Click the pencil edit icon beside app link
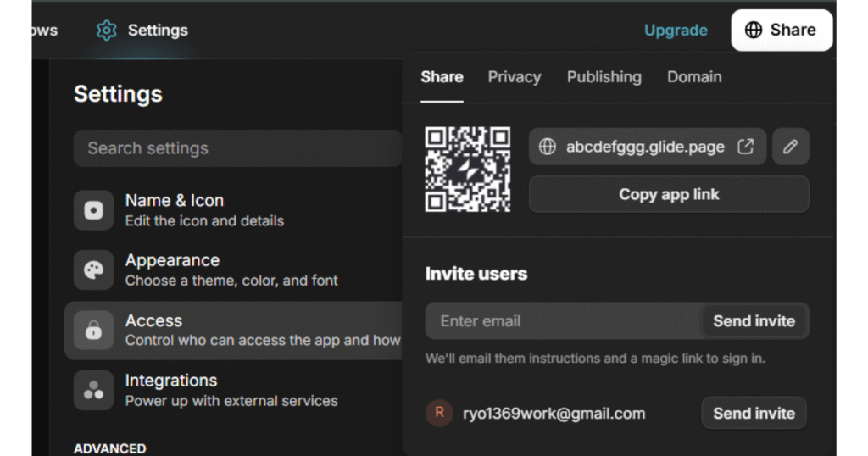Viewport: 868px width, 456px height. point(791,147)
